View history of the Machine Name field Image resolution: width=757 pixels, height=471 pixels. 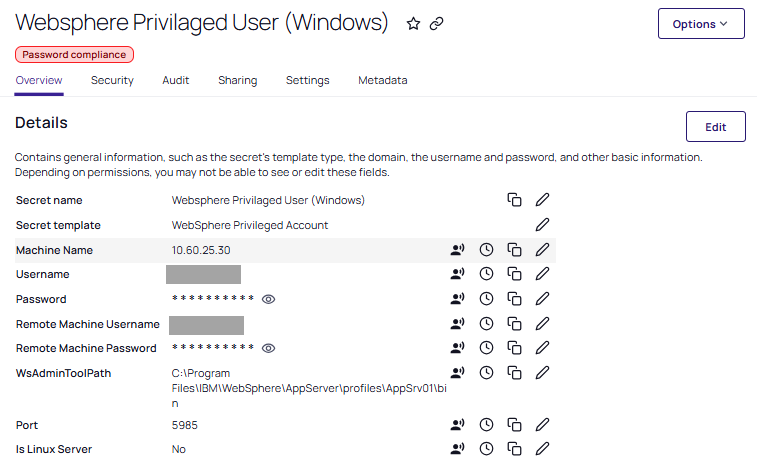point(486,249)
